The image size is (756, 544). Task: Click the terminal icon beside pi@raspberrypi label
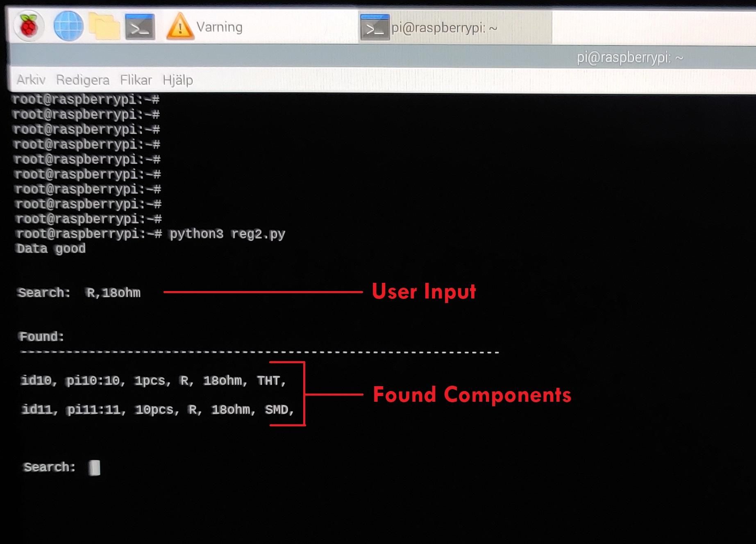coord(375,28)
